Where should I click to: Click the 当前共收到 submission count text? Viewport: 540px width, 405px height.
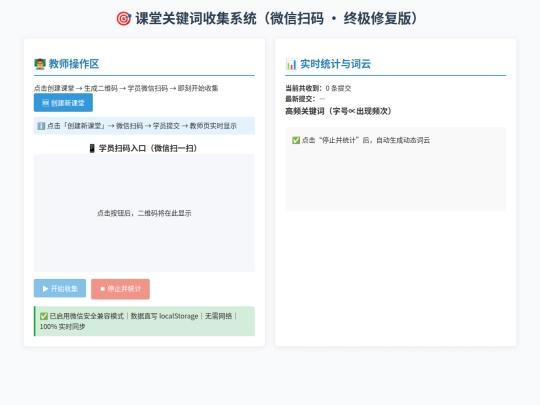point(318,89)
